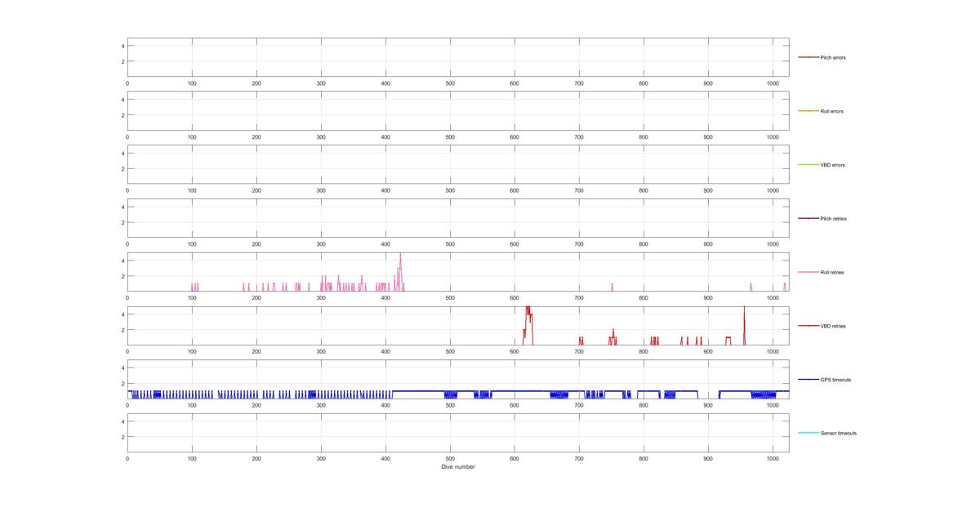Click the Dive number axis label

458,467
